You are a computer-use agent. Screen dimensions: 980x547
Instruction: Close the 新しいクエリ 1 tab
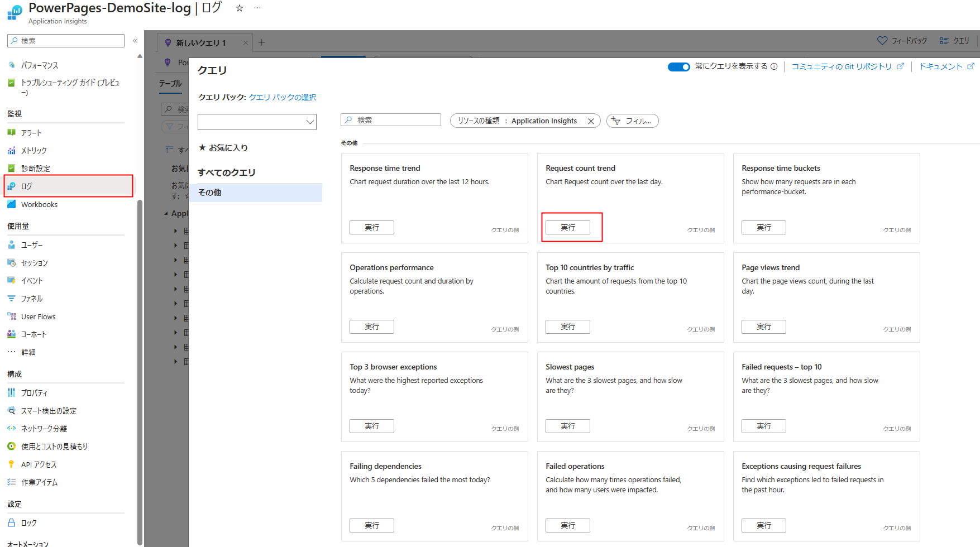246,43
